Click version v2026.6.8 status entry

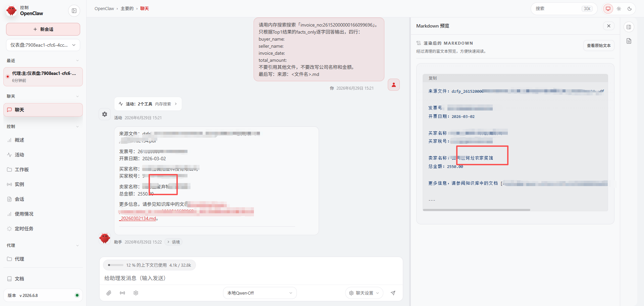pos(43,295)
